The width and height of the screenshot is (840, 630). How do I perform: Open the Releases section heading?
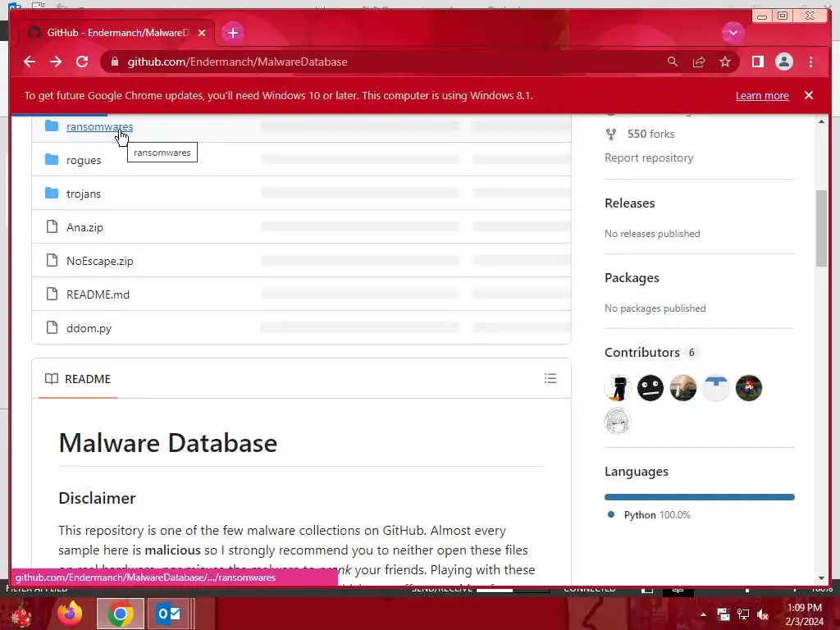pyautogui.click(x=629, y=203)
